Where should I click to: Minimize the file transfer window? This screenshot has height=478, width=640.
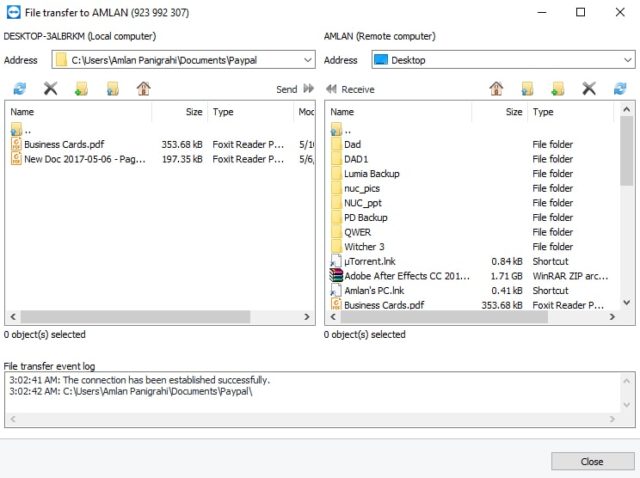pyautogui.click(x=542, y=12)
